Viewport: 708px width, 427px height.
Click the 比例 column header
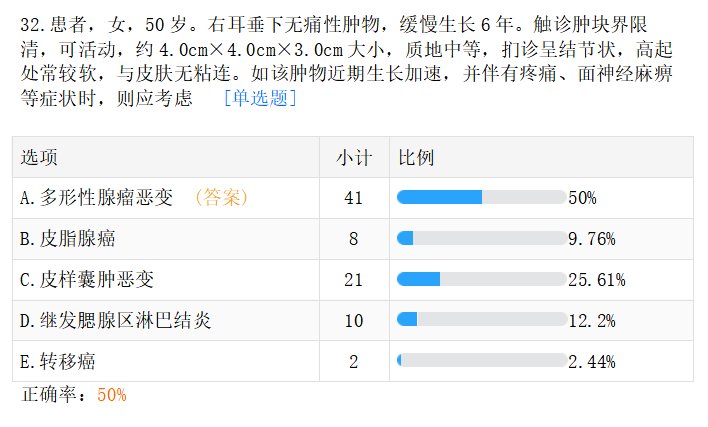[416, 158]
